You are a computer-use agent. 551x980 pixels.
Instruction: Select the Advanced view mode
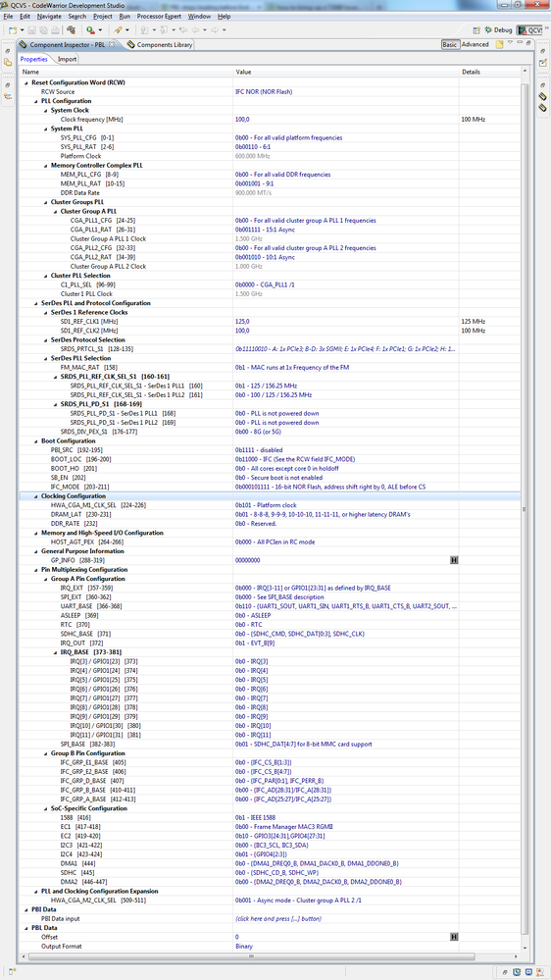click(476, 44)
